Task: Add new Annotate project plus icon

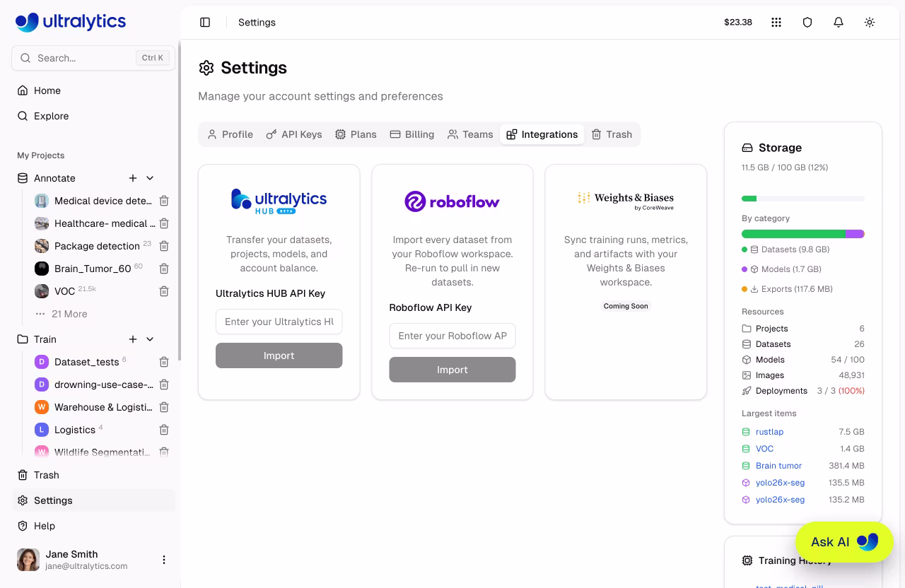Action: click(x=133, y=178)
